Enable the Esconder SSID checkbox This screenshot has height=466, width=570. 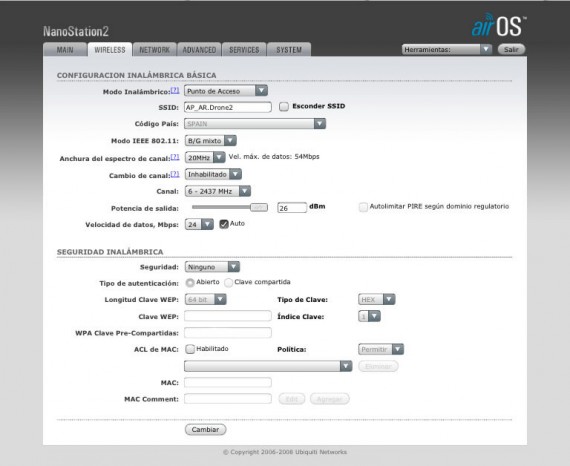tap(284, 107)
